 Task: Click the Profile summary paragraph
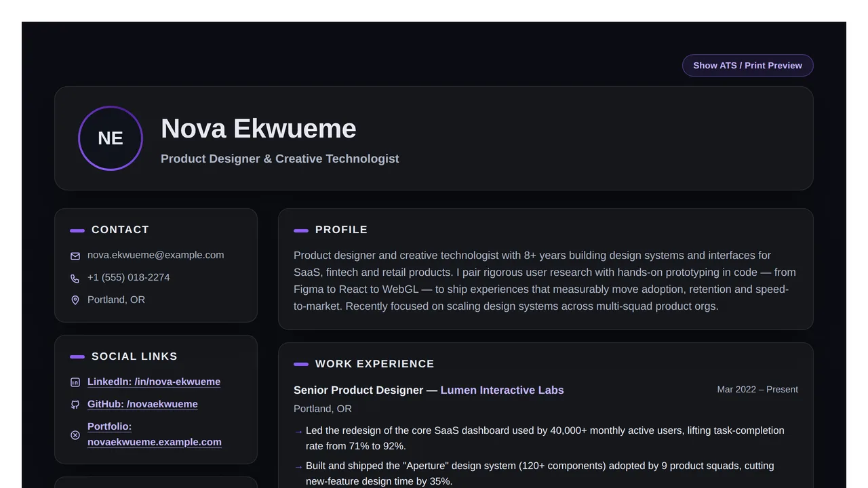(x=545, y=281)
